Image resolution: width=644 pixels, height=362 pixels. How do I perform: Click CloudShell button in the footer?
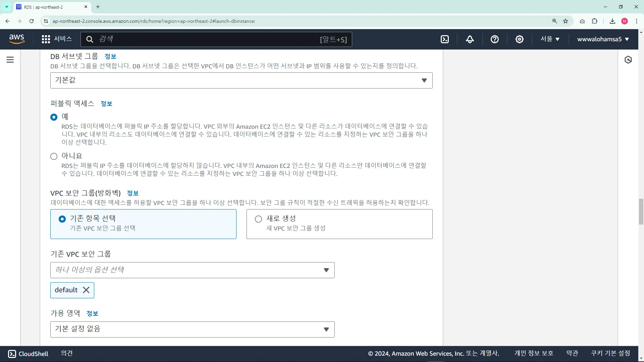[x=28, y=354]
